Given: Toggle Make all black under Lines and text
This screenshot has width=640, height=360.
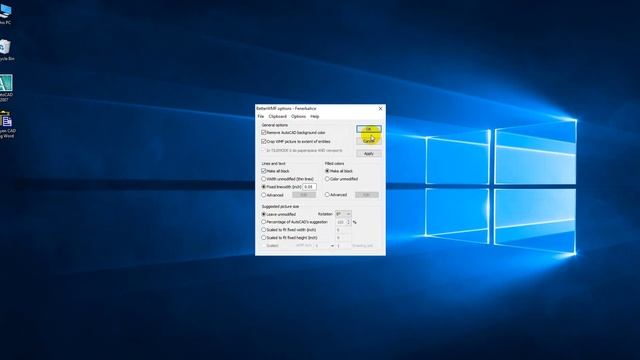Looking at the screenshot, I should 264,171.
